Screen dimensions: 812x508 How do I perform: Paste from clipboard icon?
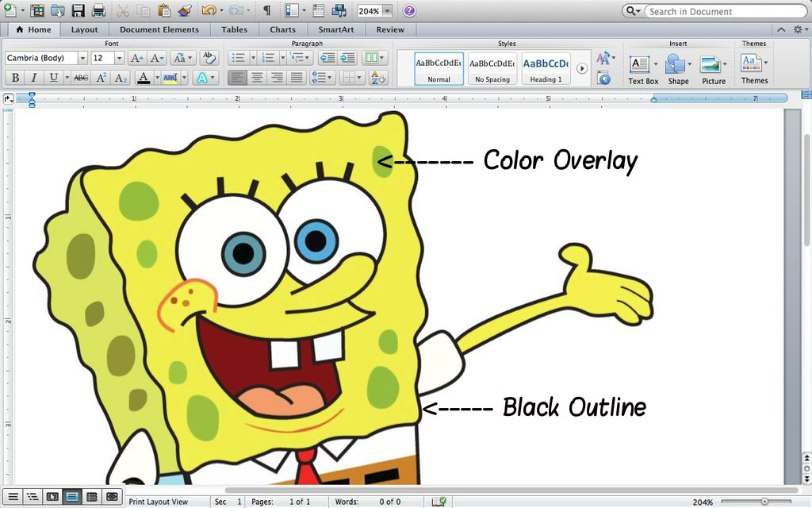(163, 10)
